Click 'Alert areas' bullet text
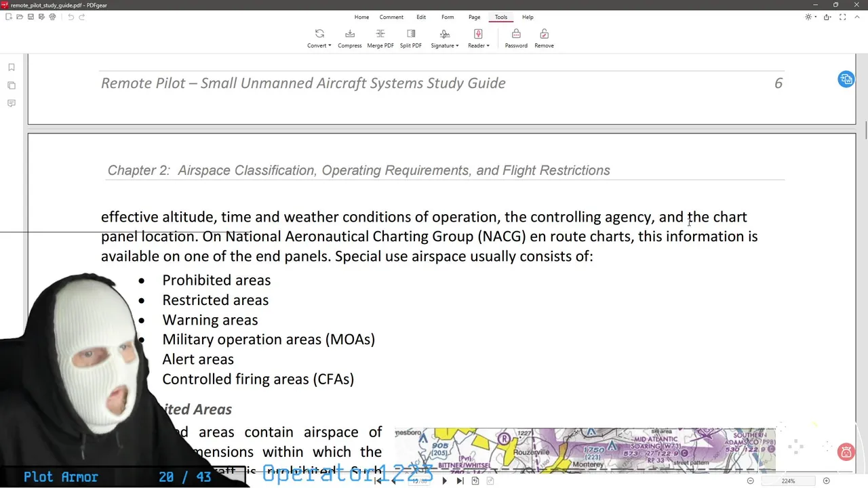This screenshot has width=868, height=488. (x=198, y=359)
